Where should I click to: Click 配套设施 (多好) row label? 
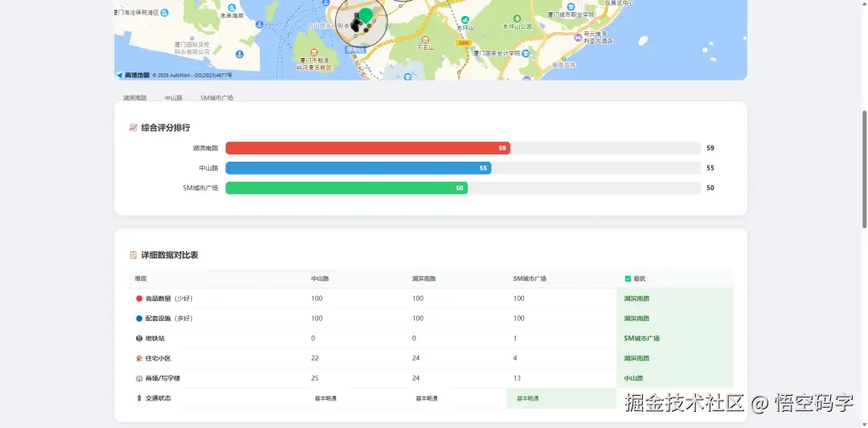pos(169,319)
